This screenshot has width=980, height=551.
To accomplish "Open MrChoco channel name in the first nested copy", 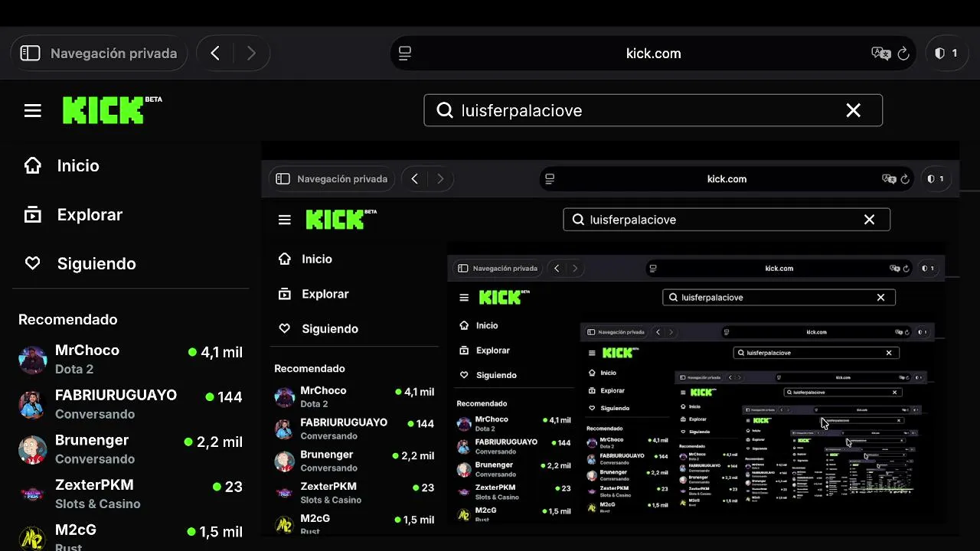I will coord(323,390).
